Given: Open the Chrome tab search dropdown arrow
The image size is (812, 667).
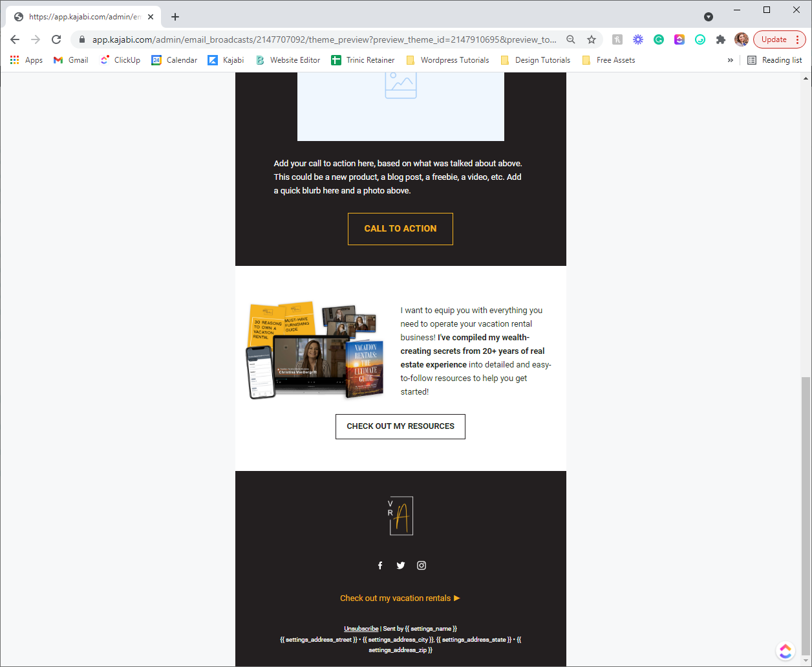Looking at the screenshot, I should click(x=709, y=17).
